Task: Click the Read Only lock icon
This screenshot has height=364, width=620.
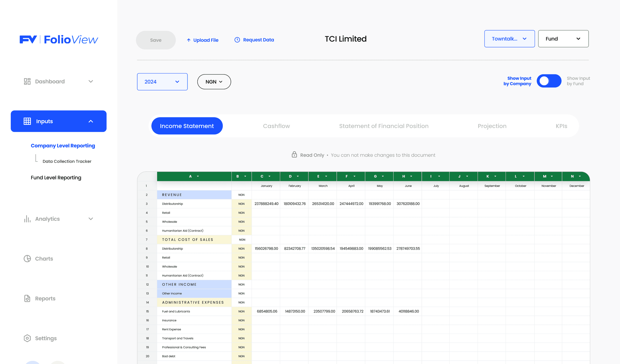Action: 294,155
